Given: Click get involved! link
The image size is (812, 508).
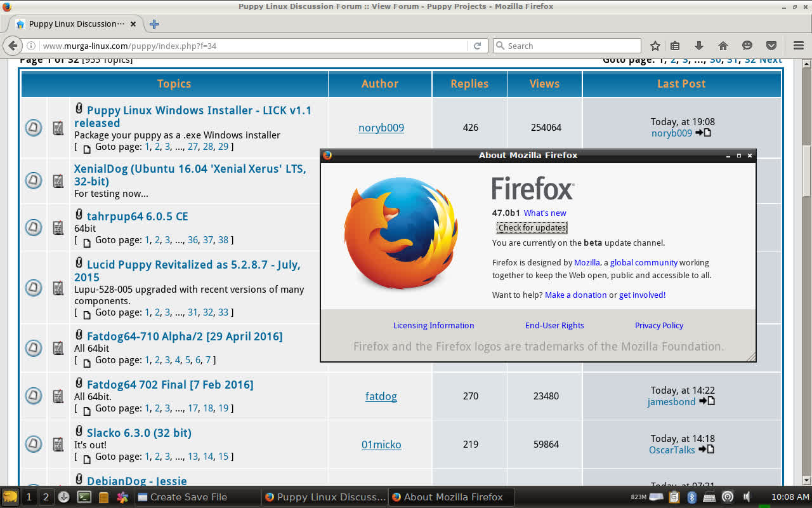Looking at the screenshot, I should tap(642, 295).
